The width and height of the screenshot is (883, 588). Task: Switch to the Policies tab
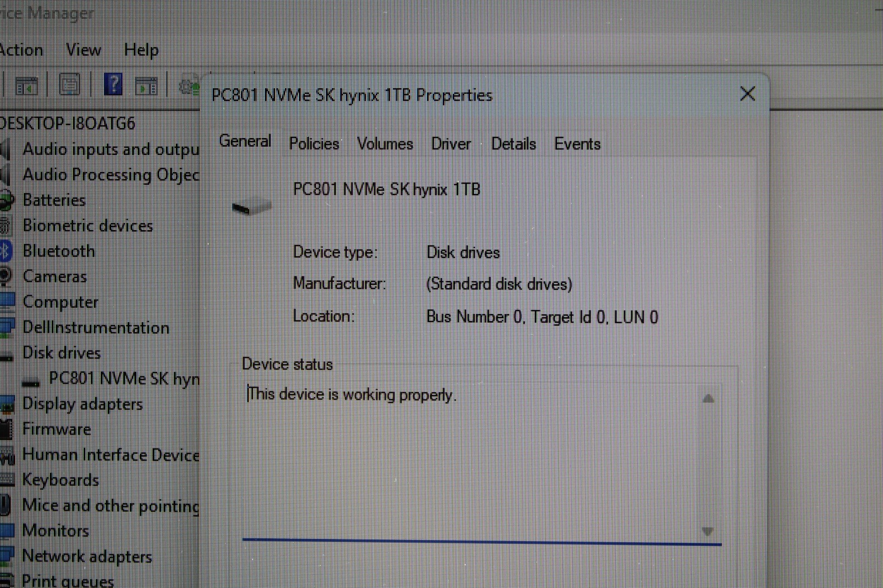coord(314,144)
